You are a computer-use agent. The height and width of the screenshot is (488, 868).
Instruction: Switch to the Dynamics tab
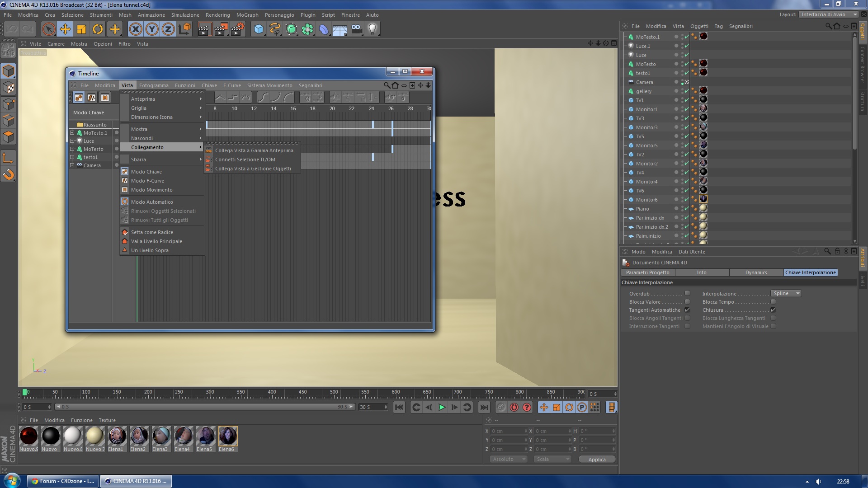point(756,272)
